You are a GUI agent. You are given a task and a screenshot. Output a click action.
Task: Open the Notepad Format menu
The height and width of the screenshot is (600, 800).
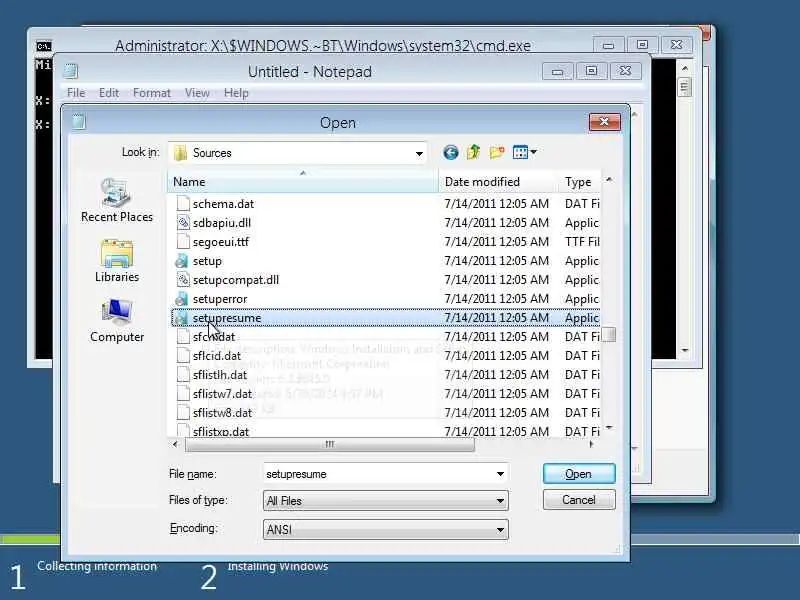(x=152, y=93)
